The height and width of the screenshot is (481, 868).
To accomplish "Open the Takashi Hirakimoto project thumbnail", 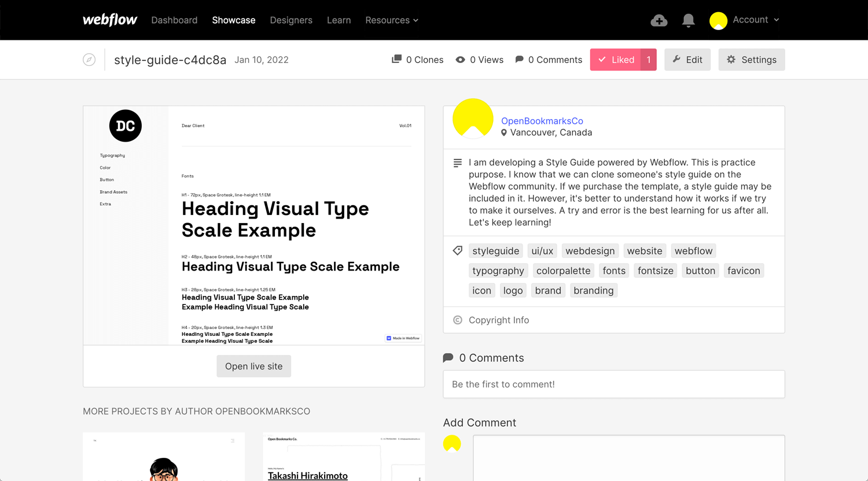I will click(x=344, y=457).
